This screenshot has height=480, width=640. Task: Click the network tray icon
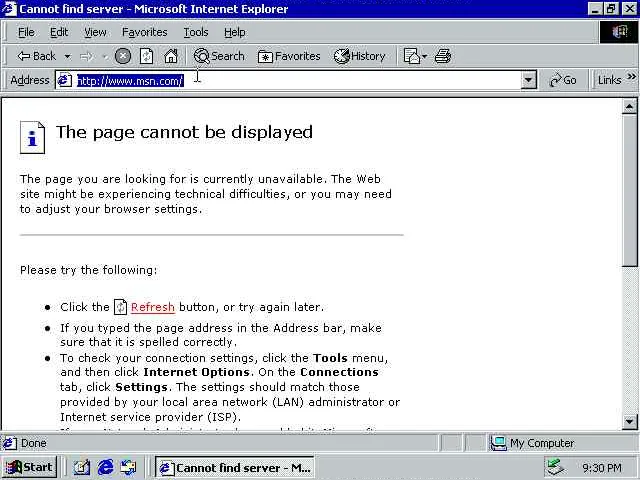556,467
